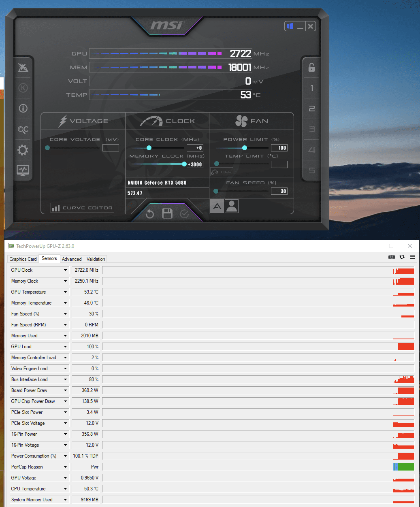
Task: Switch to GPU-Z Graphics Card tab
Action: 23,259
